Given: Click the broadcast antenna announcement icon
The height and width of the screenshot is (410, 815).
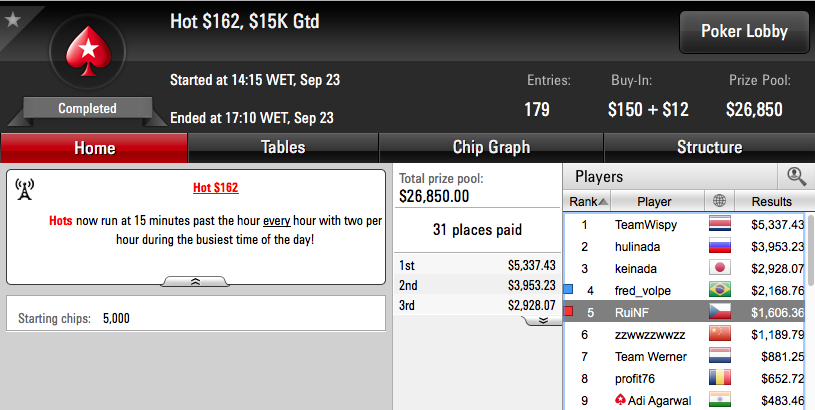Looking at the screenshot, I should [x=24, y=189].
